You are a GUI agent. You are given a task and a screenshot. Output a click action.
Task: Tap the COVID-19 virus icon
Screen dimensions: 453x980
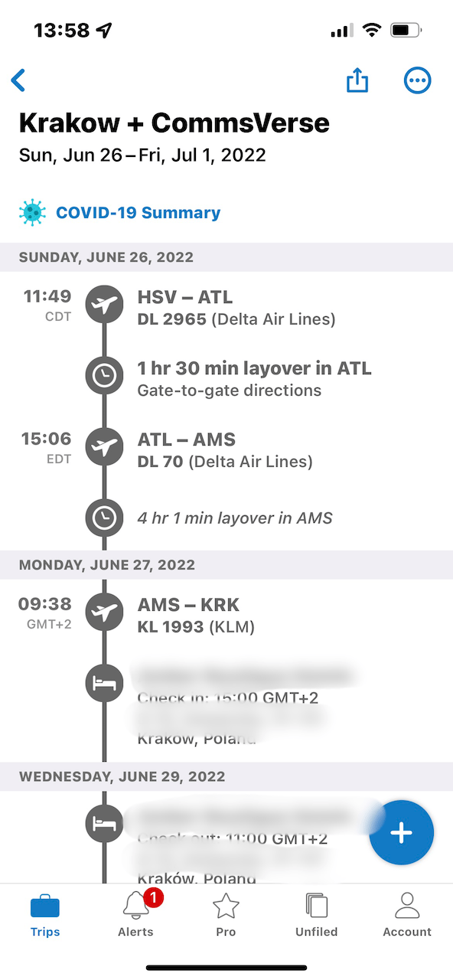[x=31, y=212]
